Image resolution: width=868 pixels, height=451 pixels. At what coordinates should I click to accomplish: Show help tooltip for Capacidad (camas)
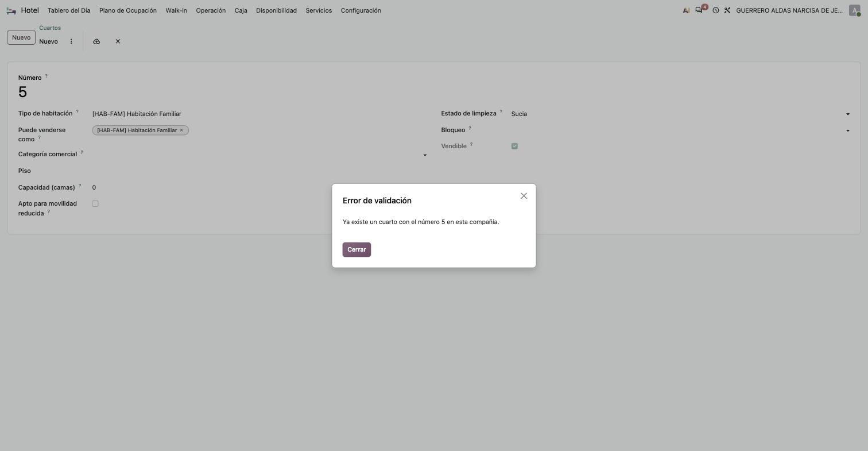click(x=80, y=186)
